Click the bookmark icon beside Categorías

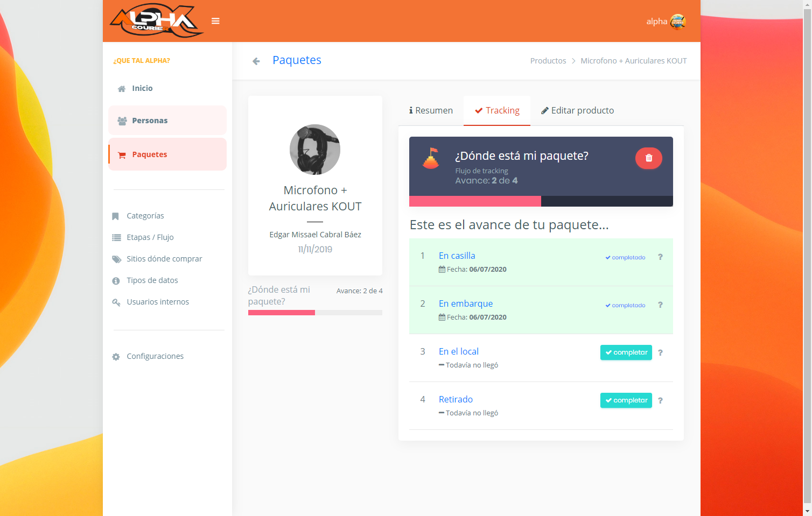[x=115, y=216]
